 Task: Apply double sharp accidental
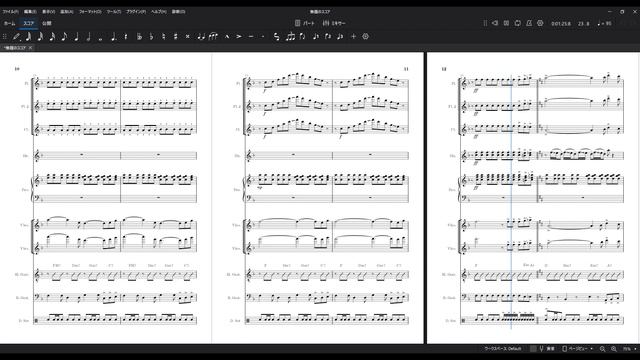(x=187, y=37)
